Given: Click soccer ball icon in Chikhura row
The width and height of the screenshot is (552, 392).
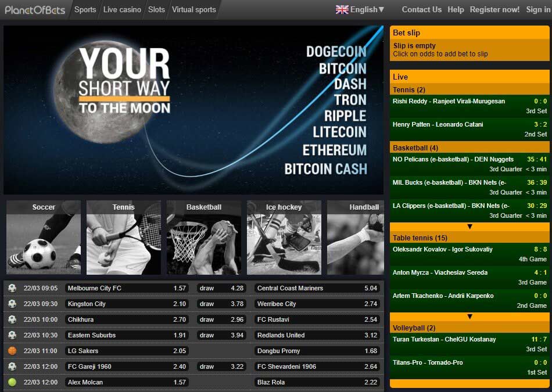Looking at the screenshot, I should click(12, 319).
